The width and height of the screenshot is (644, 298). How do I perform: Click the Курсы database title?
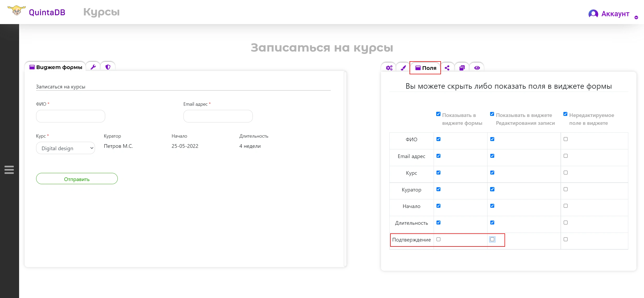[102, 12]
